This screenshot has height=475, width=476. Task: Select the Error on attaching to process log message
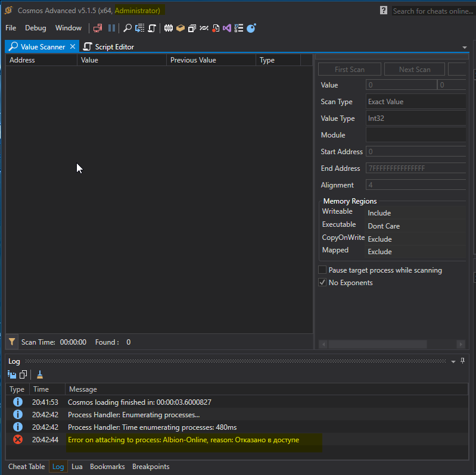pos(183,440)
